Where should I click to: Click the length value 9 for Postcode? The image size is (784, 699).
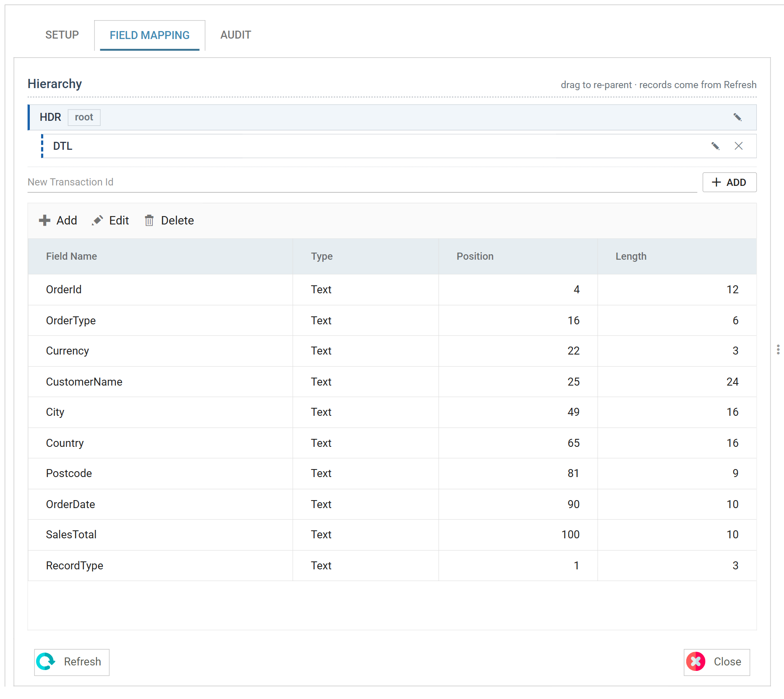click(735, 473)
